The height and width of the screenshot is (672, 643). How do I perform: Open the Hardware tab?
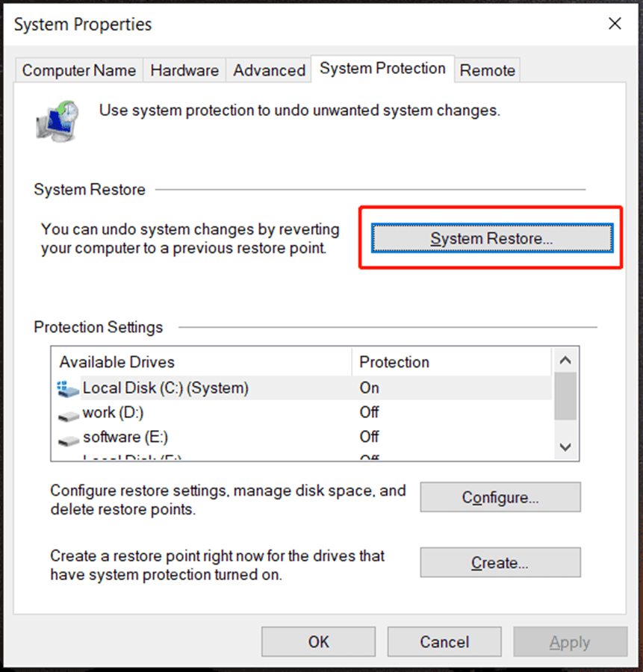184,69
